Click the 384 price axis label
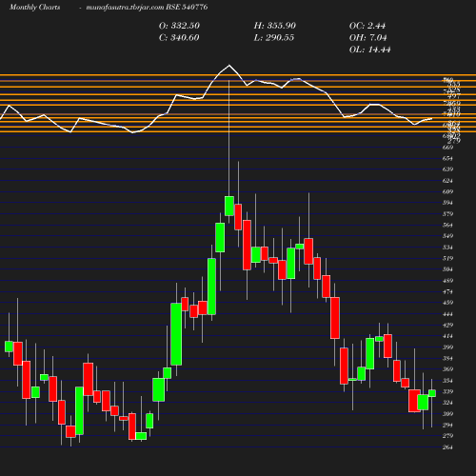 [447, 358]
